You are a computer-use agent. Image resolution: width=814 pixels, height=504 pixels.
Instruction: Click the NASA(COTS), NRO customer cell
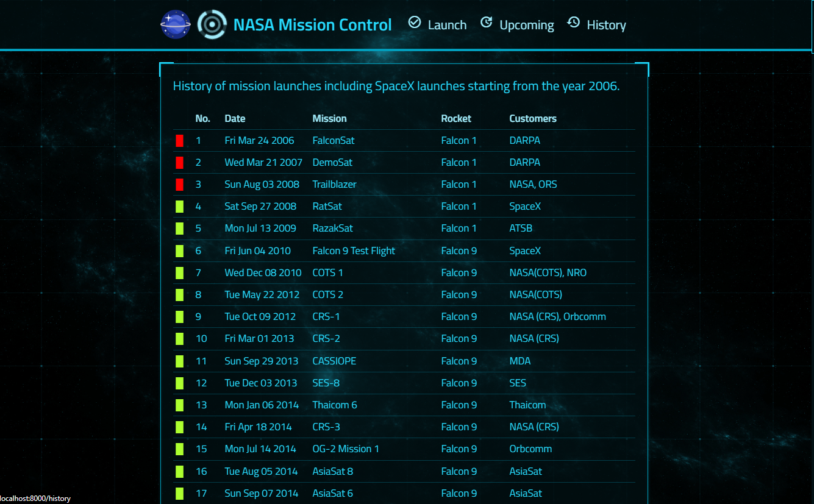pos(548,272)
